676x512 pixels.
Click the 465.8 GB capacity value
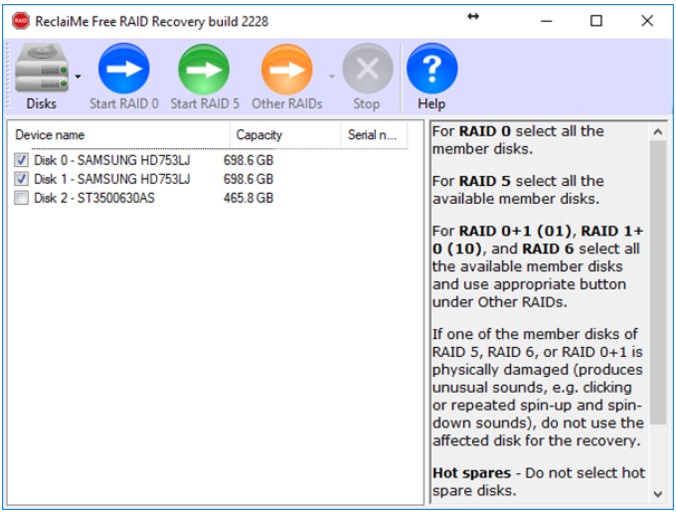[248, 198]
